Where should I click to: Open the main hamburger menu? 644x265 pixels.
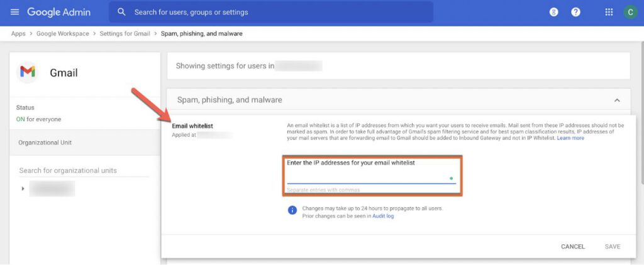[x=14, y=12]
